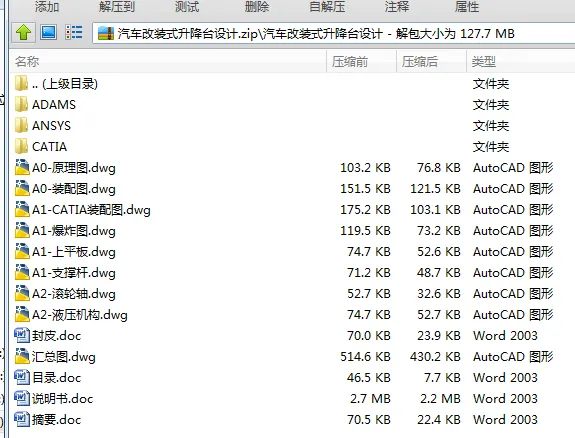The image size is (575, 438).
Task: Select file name 说明书.doc
Action: tap(62, 398)
